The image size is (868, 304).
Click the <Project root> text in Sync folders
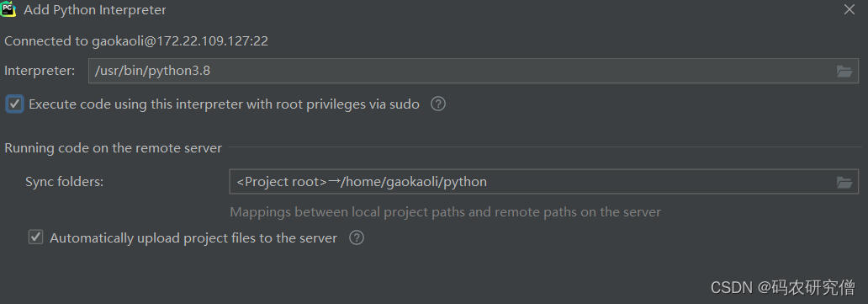282,182
